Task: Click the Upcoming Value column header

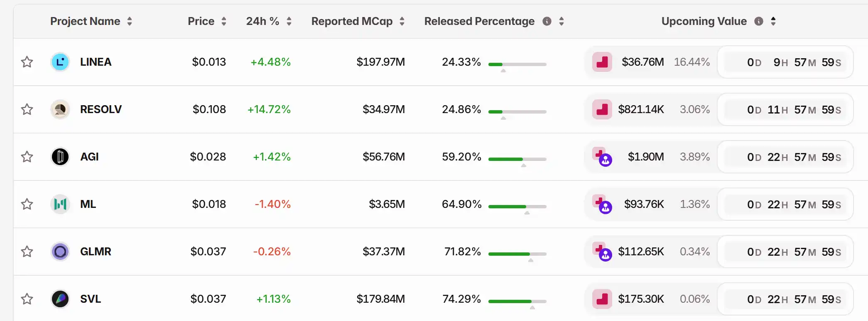Action: click(x=704, y=21)
